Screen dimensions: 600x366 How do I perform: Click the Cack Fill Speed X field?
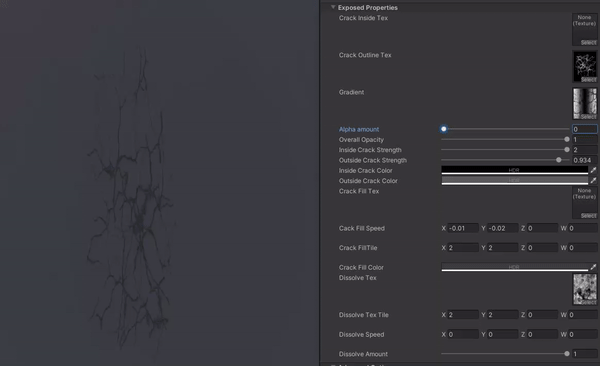[x=463, y=228]
